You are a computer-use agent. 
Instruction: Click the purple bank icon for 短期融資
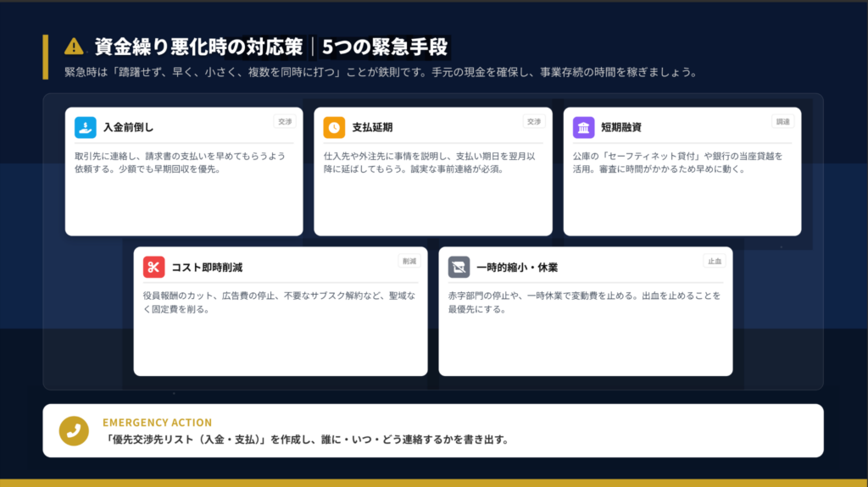click(x=583, y=127)
